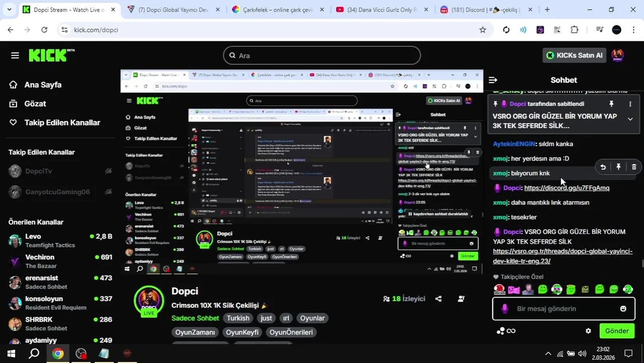View site information icon left of kick.com/dopci
644x363 pixels.
[64, 30]
